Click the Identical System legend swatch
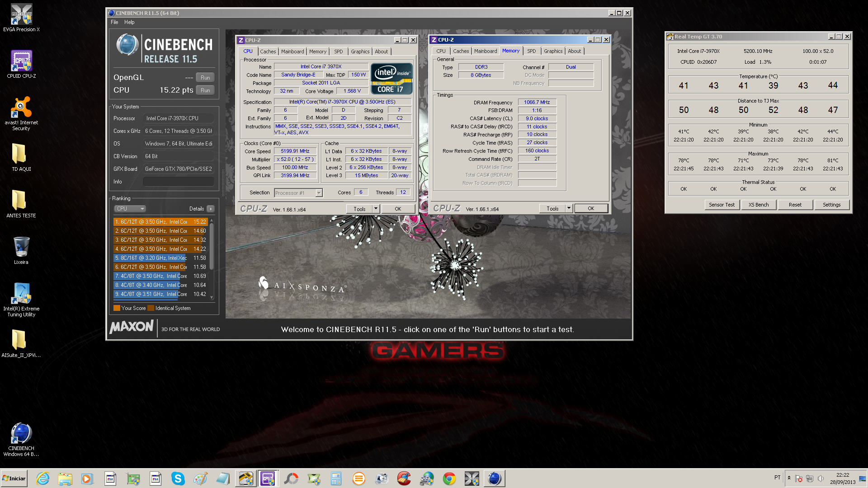Screen dimensions: 868x488 pos(151,308)
